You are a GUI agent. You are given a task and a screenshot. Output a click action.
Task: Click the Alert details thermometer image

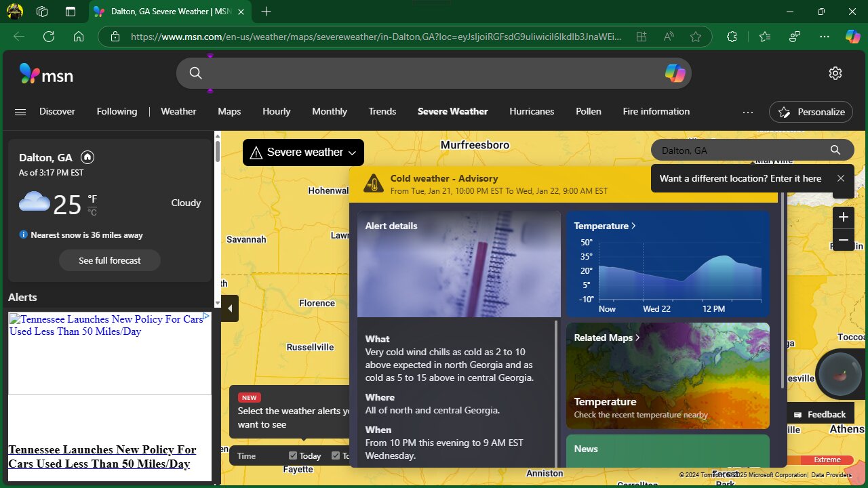(459, 264)
